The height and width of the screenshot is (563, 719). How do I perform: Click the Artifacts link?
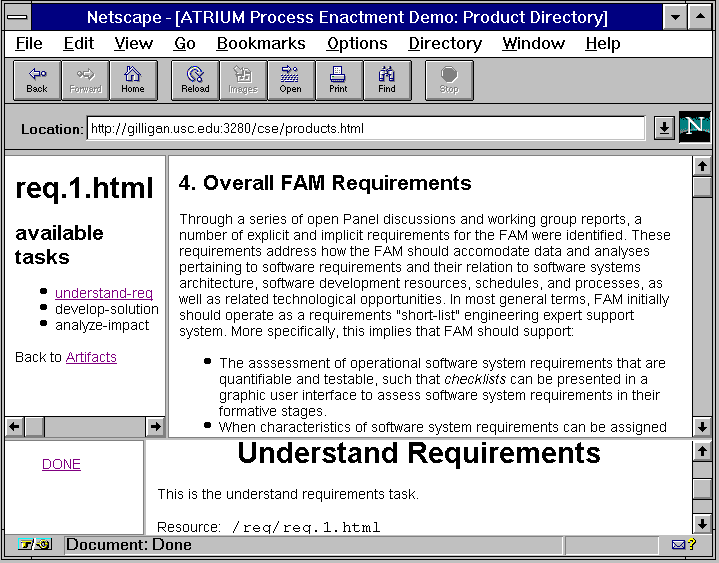91,357
